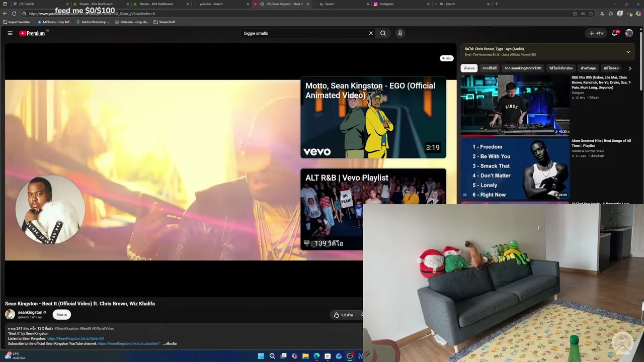Hide the end-screen cards with the eye button
The width and height of the screenshot is (644, 362).
tap(446, 58)
